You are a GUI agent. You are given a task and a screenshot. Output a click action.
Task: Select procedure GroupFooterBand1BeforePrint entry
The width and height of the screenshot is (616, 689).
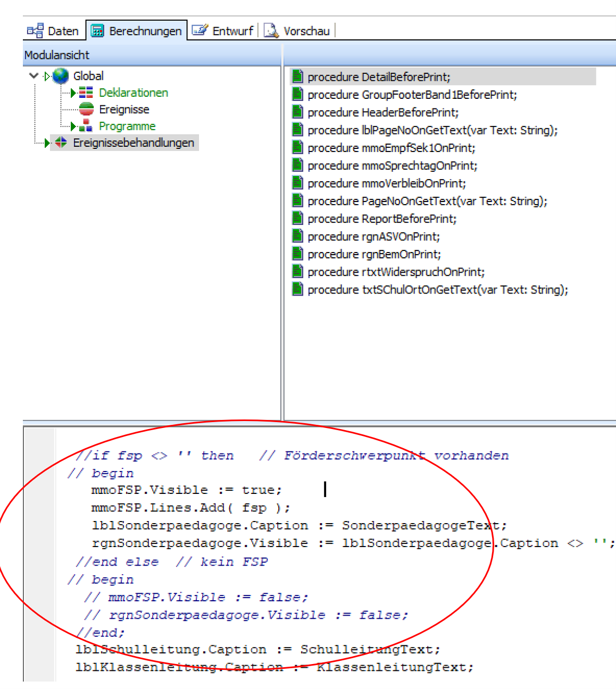(x=412, y=95)
